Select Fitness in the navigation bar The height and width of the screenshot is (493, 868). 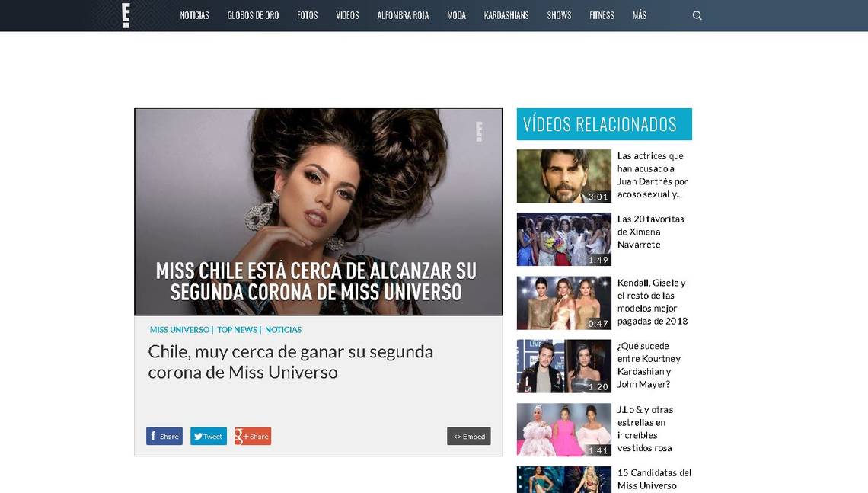point(602,15)
